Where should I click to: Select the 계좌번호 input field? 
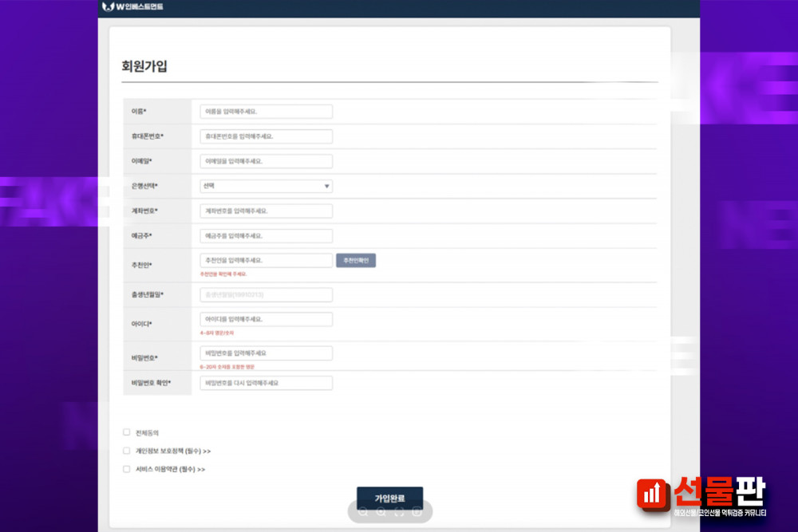point(266,211)
